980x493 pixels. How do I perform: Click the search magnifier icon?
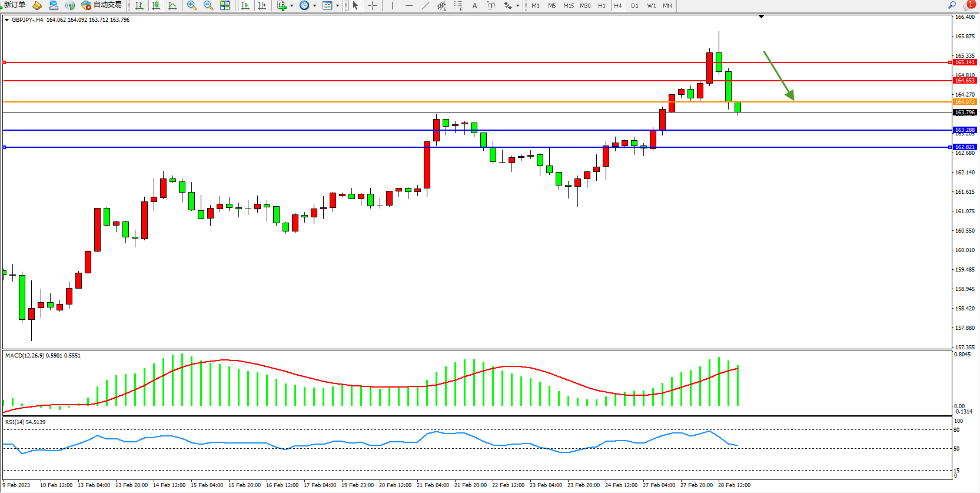tap(952, 5)
